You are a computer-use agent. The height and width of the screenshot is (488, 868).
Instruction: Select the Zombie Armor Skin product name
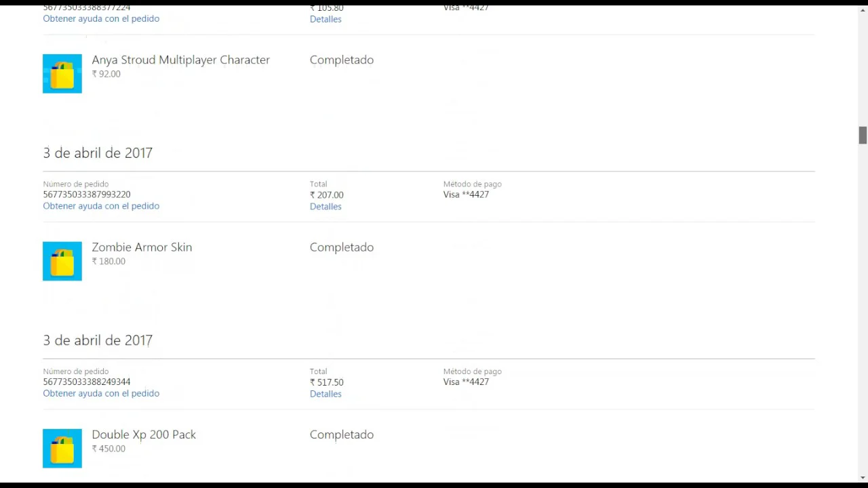142,247
